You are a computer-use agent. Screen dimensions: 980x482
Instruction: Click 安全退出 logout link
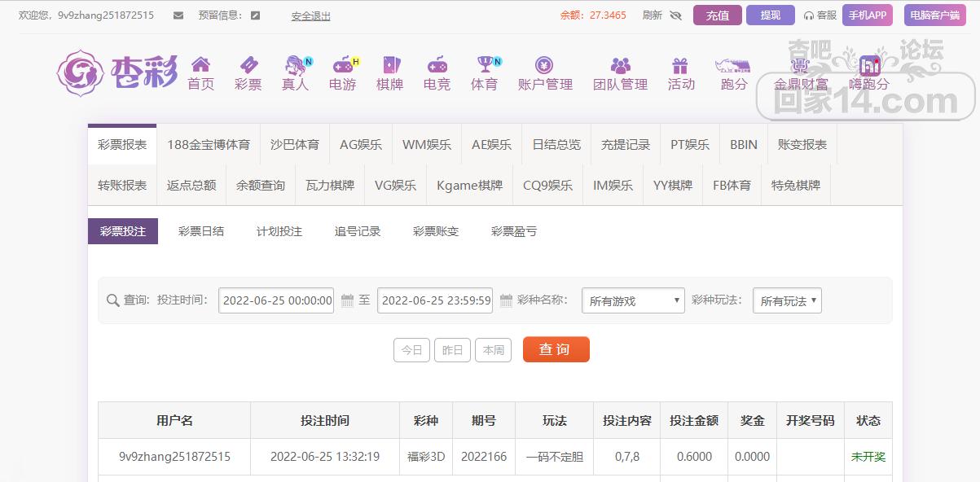click(310, 15)
